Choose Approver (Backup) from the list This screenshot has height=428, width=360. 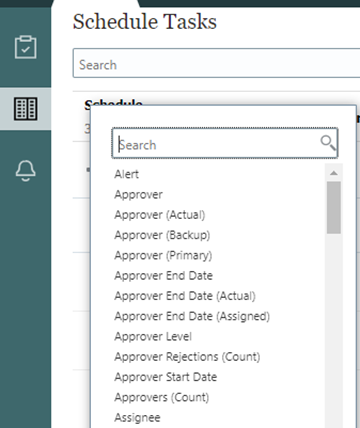coord(162,235)
